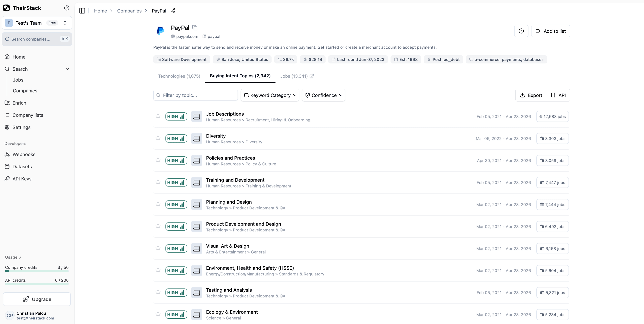Click the PayPal logo image
This screenshot has width=644, height=324.
click(160, 31)
